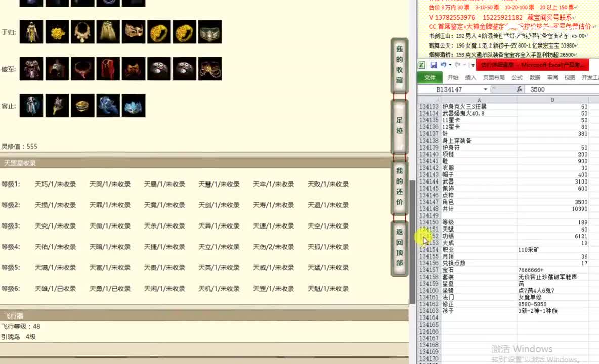The height and width of the screenshot is (364, 599).
Task: Select the blue outfit icon in 容止 row
Action: tap(31, 105)
